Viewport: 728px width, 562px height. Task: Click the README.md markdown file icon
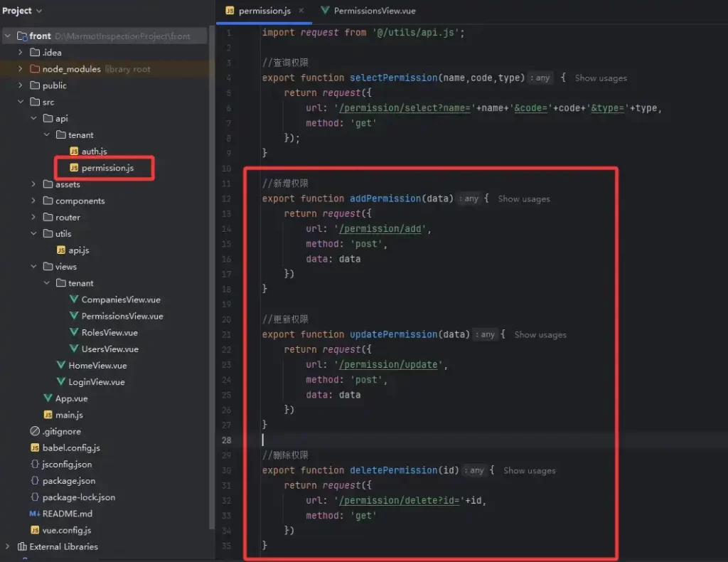35,514
